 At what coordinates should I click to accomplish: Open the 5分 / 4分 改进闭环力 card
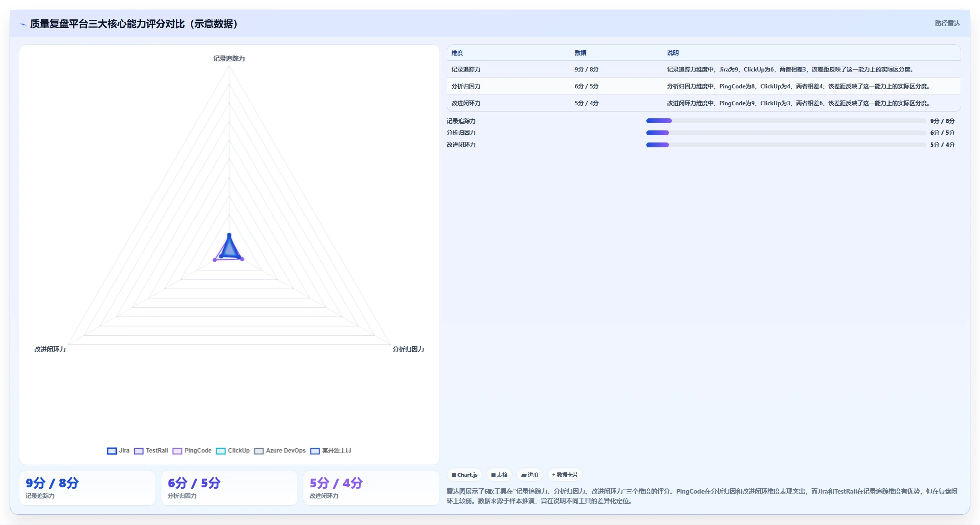[x=371, y=488]
